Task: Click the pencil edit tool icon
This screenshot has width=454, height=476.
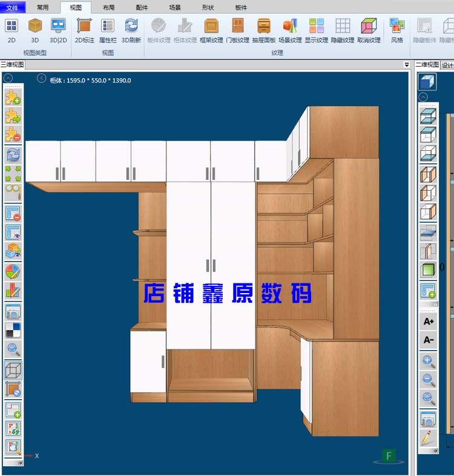Action: tap(429, 437)
